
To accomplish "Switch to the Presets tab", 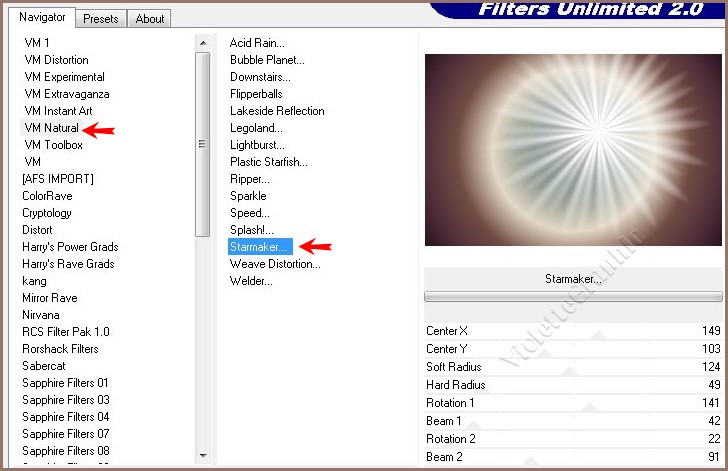I will click(x=101, y=19).
